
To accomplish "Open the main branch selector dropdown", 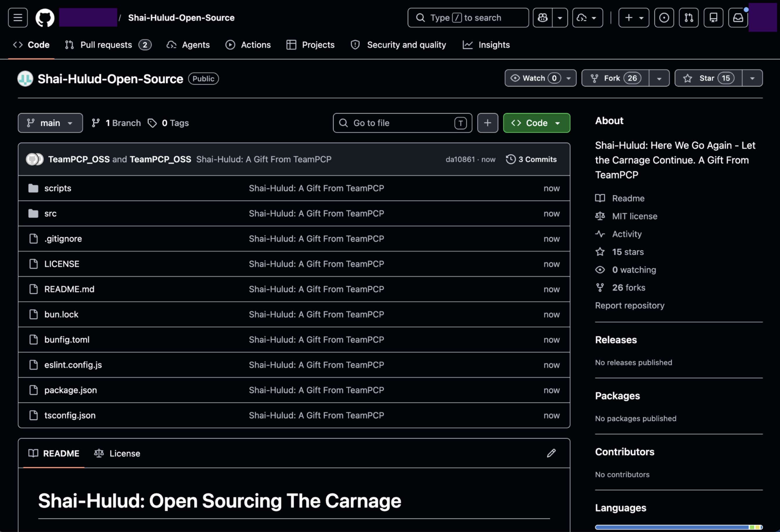I will pyautogui.click(x=50, y=123).
